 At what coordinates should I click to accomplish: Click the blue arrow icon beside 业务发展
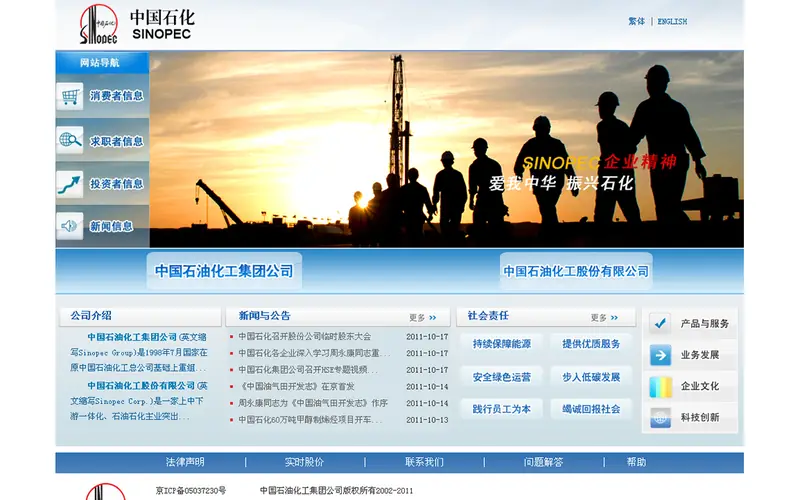660,355
